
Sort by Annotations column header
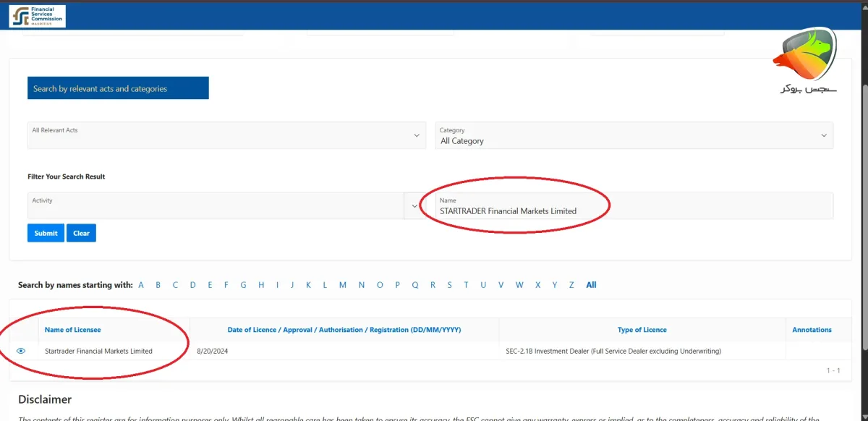pos(812,330)
